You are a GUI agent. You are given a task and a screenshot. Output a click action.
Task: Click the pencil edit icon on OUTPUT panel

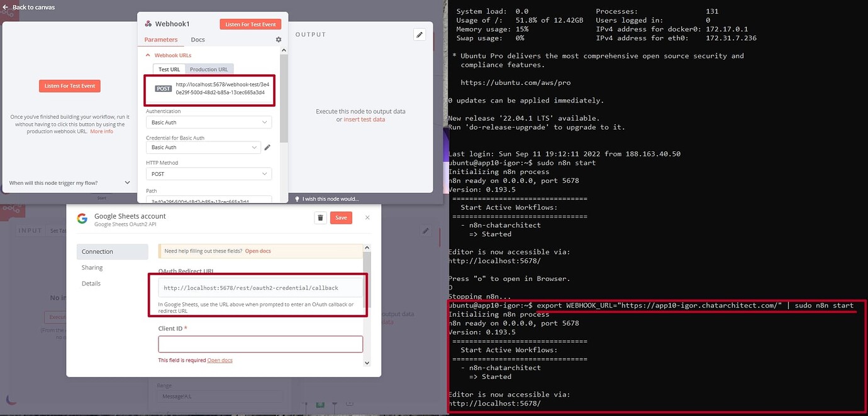[420, 35]
